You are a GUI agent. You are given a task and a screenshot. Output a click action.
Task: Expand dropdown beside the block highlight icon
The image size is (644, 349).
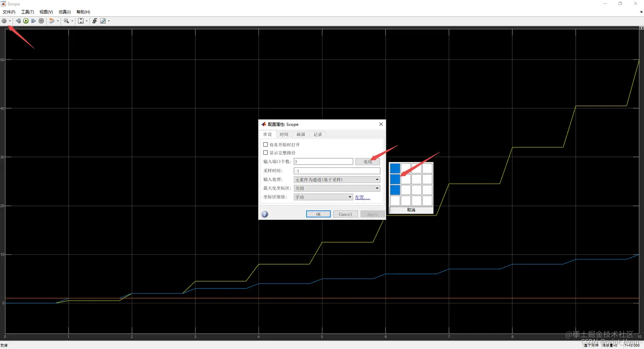[x=58, y=21]
